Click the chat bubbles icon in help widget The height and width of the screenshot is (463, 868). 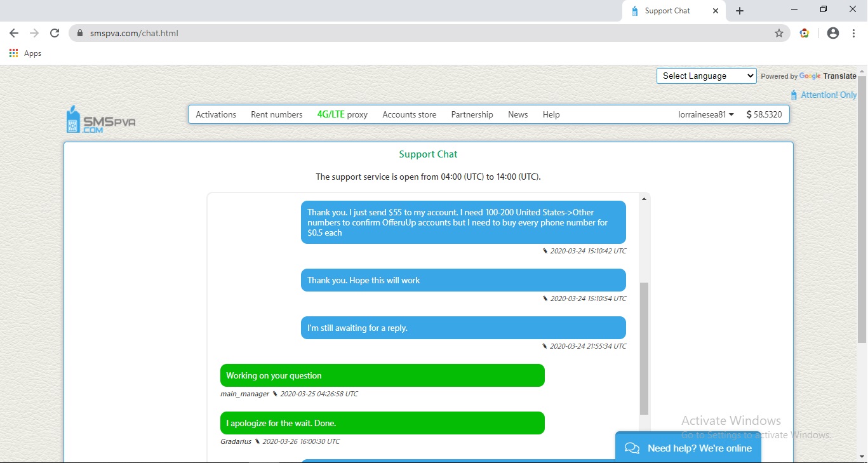[632, 448]
